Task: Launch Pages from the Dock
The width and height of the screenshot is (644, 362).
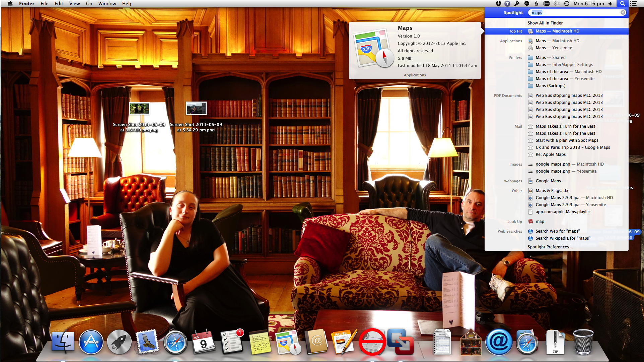Action: pyautogui.click(x=344, y=342)
